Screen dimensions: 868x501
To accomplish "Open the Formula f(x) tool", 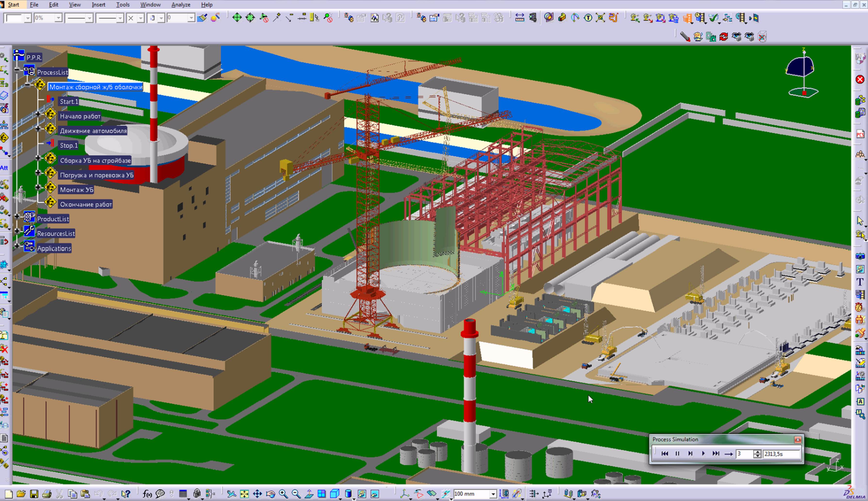I will tap(147, 494).
